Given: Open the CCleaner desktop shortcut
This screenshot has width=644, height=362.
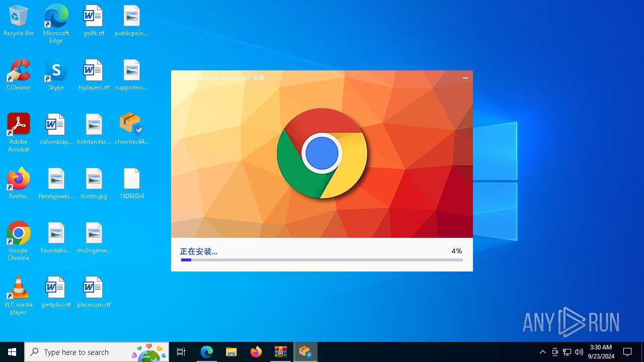Looking at the screenshot, I should pyautogui.click(x=19, y=75).
